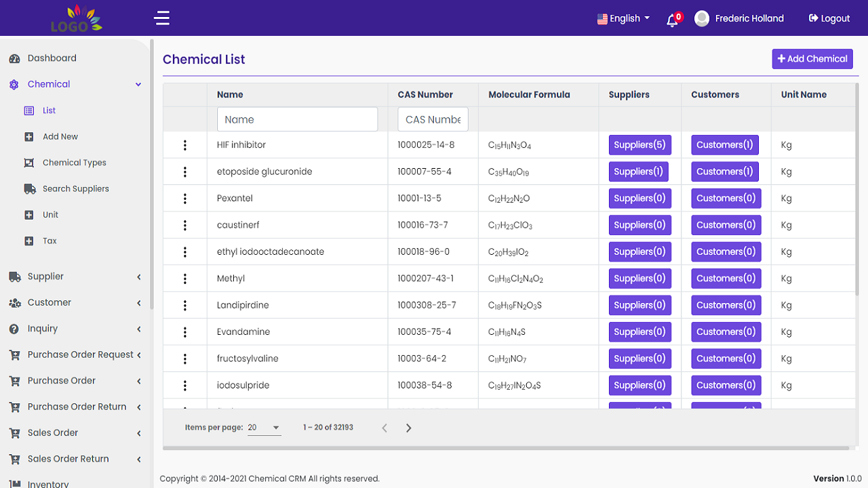Go to next page arrow

408,428
